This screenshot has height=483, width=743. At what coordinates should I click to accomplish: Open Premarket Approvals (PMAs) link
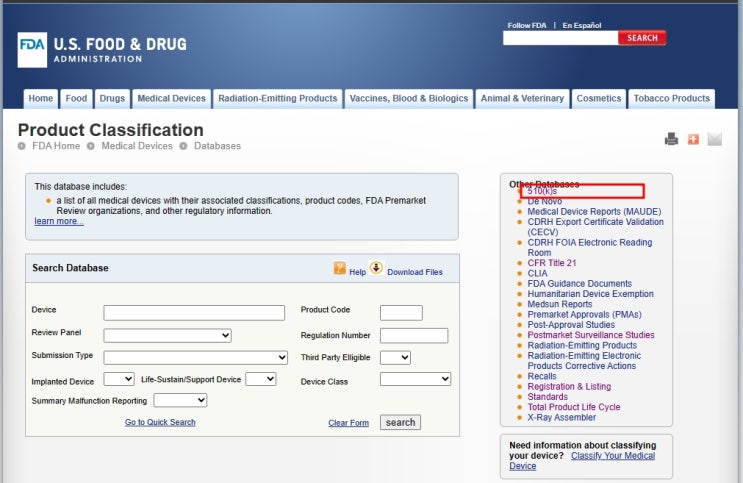pos(584,314)
